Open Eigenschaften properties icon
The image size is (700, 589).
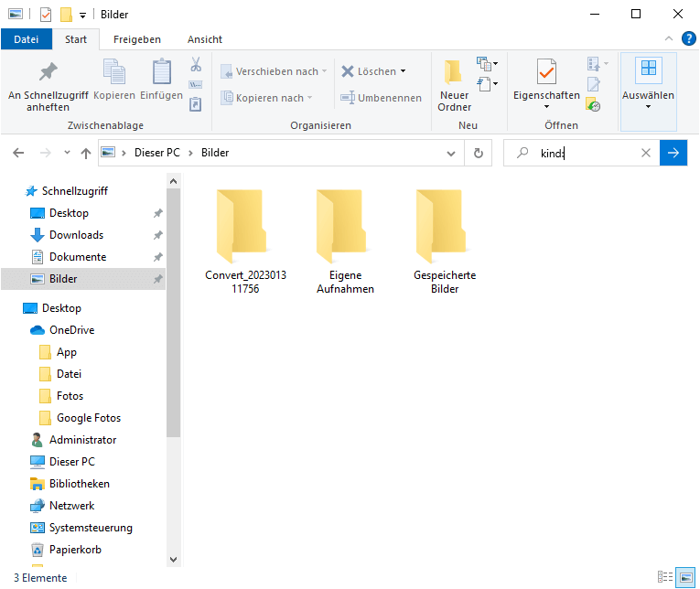coord(546,72)
